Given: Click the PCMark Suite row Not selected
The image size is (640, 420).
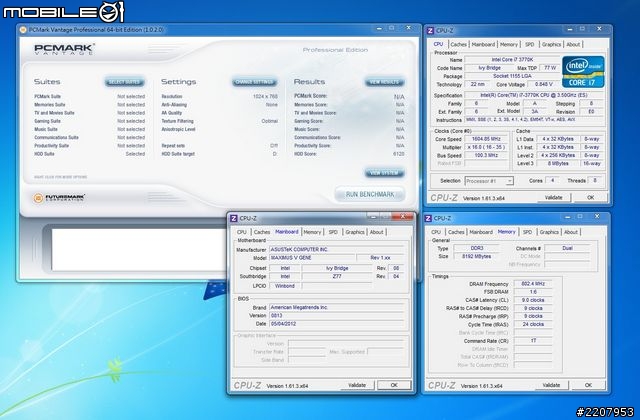Looking at the screenshot, I should [89, 96].
